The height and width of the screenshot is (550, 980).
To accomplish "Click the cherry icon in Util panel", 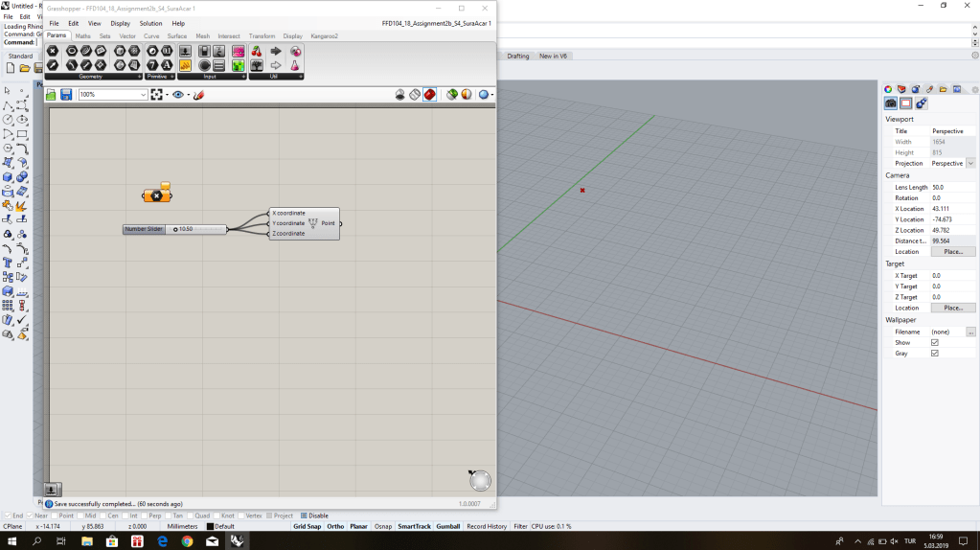I will tap(257, 52).
